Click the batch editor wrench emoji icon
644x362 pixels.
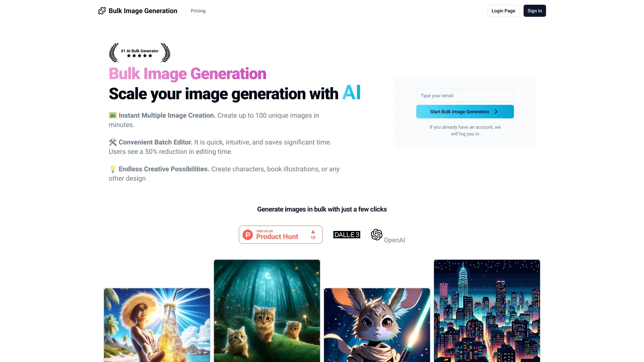pos(112,142)
